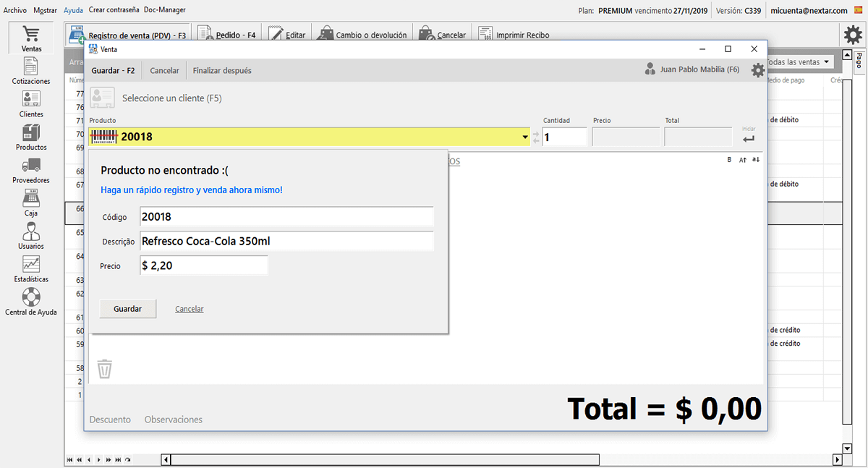Toggle descending sort with the a-down icon

pyautogui.click(x=755, y=161)
